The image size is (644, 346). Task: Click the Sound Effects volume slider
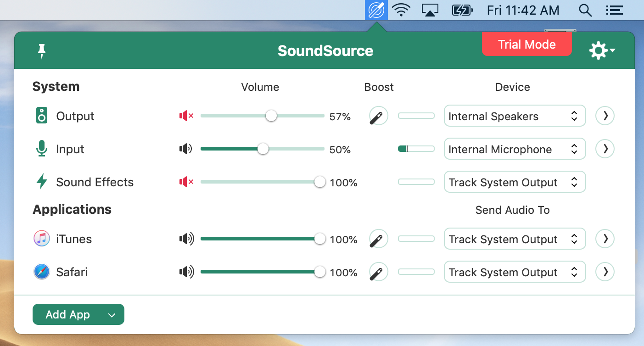263,182
